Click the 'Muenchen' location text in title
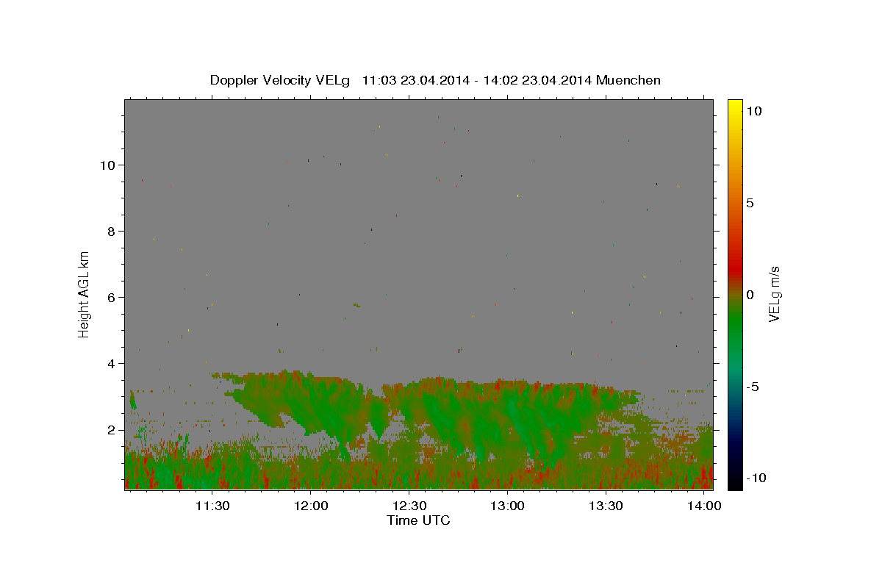 tap(628, 80)
